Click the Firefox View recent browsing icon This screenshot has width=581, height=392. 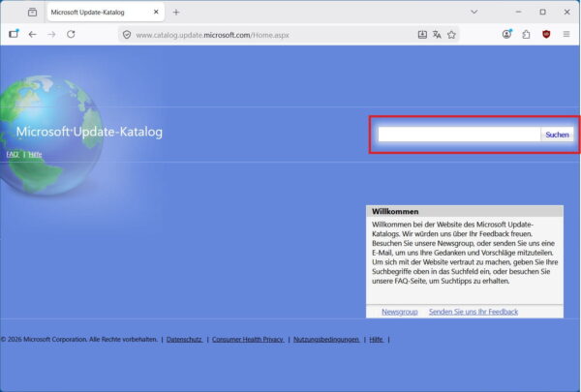point(32,13)
